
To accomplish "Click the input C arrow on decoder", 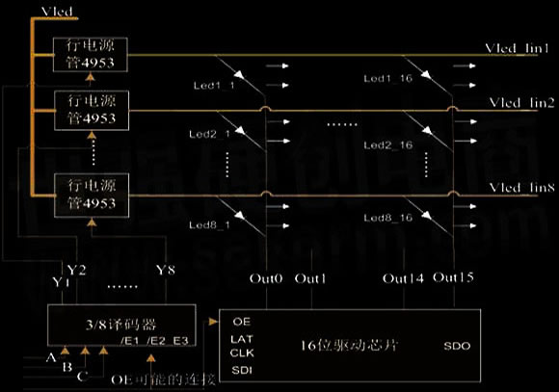I will click(x=103, y=351).
